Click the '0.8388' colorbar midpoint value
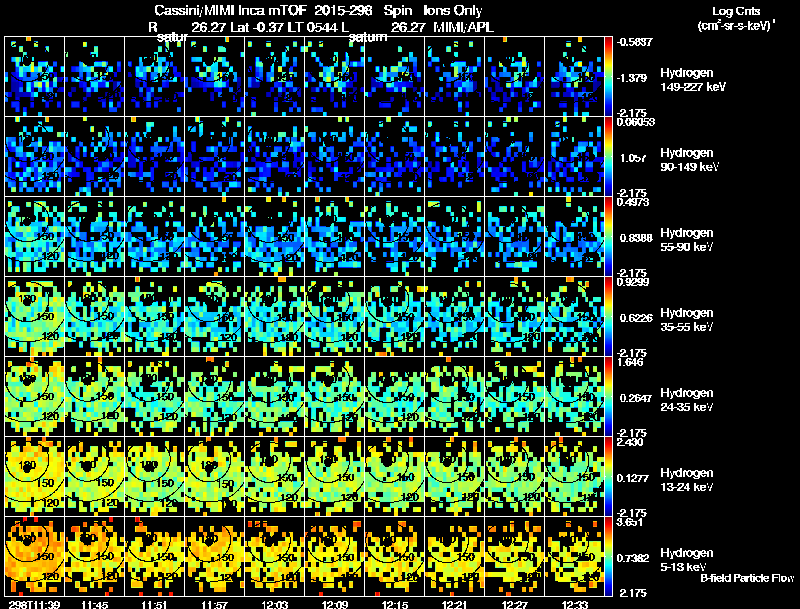The width and height of the screenshot is (800, 609). [636, 238]
